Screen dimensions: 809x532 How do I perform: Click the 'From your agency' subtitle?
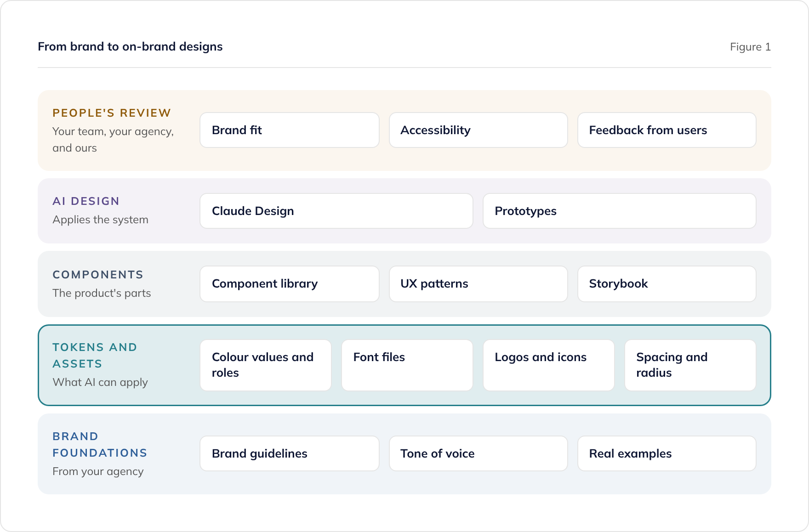tap(98, 471)
